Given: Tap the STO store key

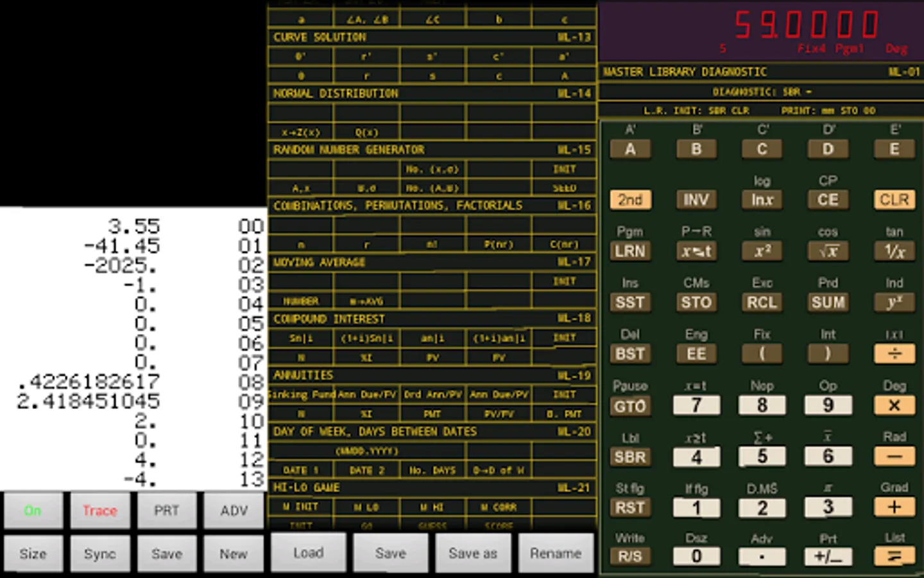Looking at the screenshot, I should coord(696,302).
